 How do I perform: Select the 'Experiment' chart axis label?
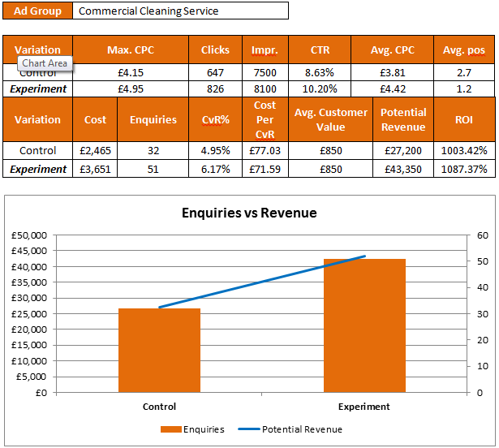(363, 407)
